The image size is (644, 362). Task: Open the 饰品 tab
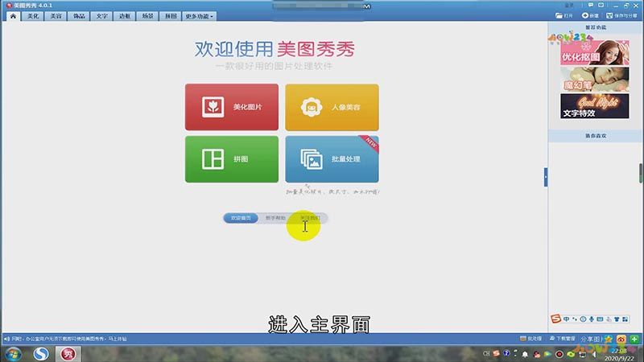pyautogui.click(x=79, y=16)
